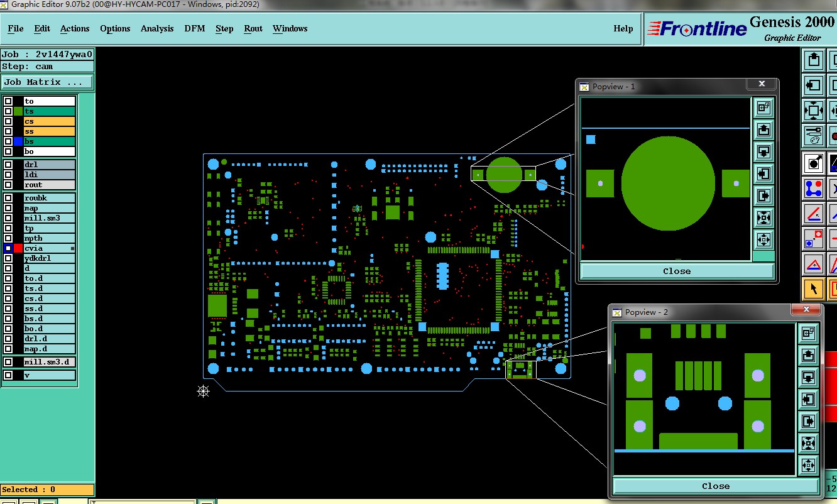Viewport: 837px width, 504px height.
Task: Click the blue color swatch of layer bs
Action: (18, 141)
